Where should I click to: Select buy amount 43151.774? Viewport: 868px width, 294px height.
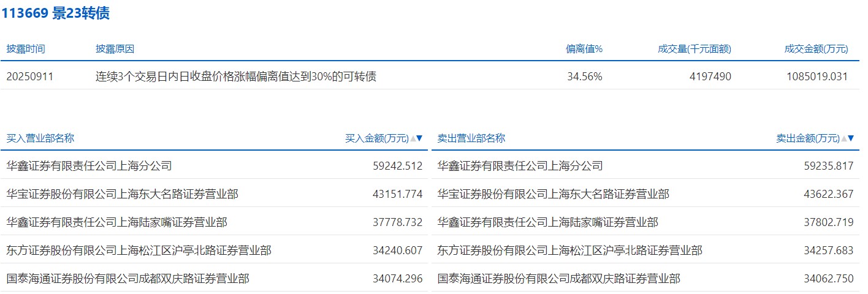point(398,194)
